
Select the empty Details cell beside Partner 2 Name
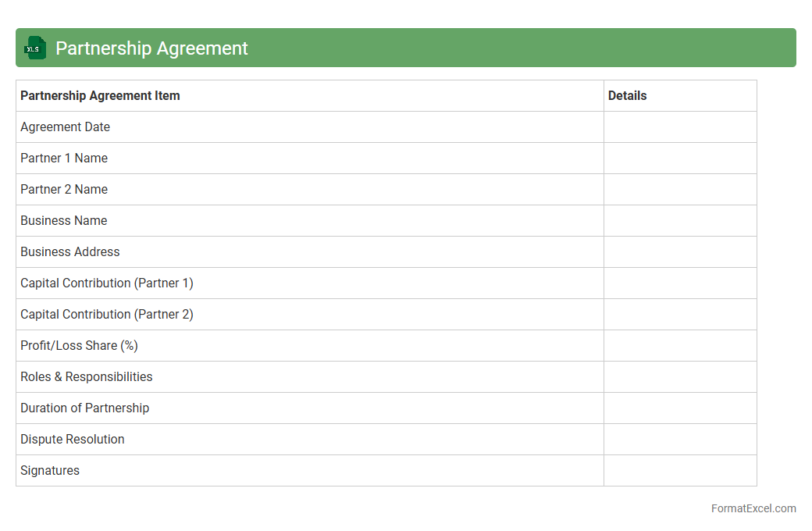(680, 190)
